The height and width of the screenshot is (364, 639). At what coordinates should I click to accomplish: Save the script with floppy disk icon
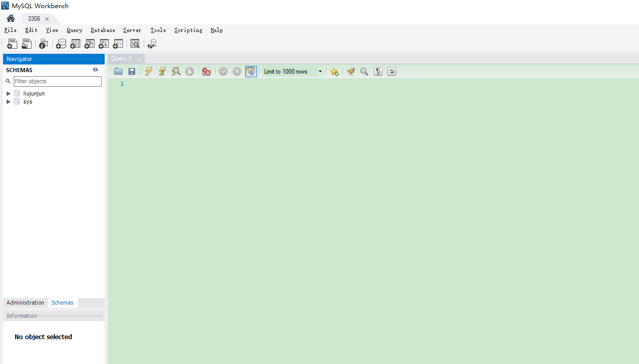(x=132, y=72)
